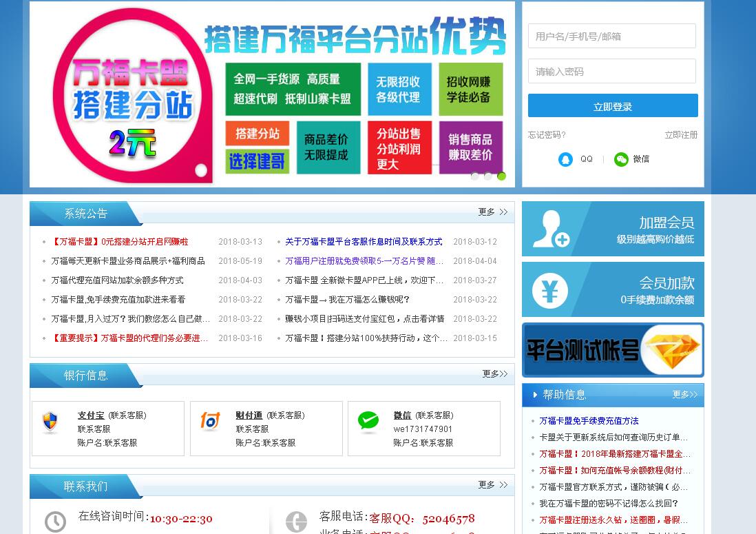Select the first banner carousel dot
The height and width of the screenshot is (534, 756).
(474, 176)
